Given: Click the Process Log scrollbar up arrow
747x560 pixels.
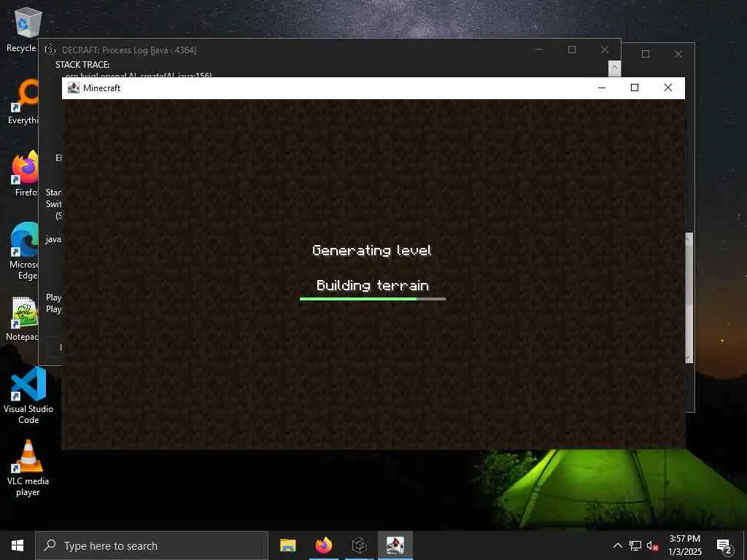Looking at the screenshot, I should click(614, 68).
